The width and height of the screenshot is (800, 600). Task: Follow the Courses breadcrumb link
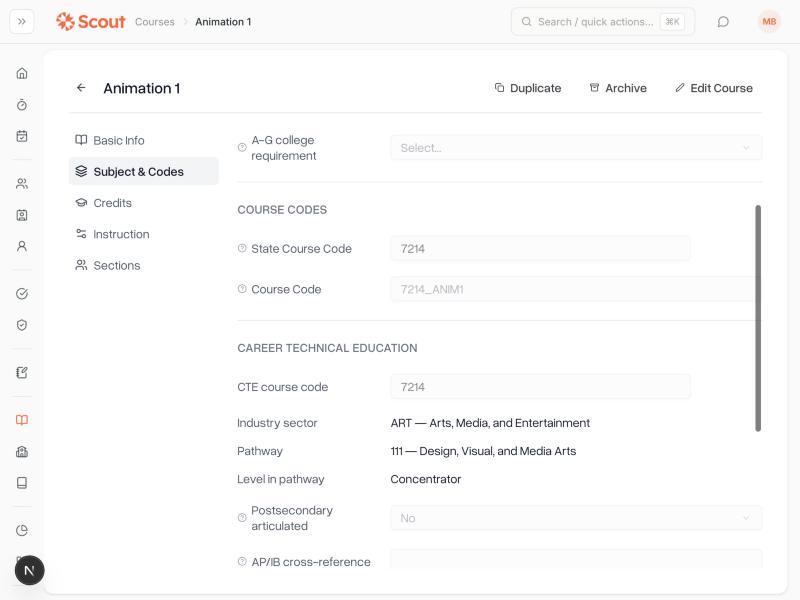pos(155,22)
